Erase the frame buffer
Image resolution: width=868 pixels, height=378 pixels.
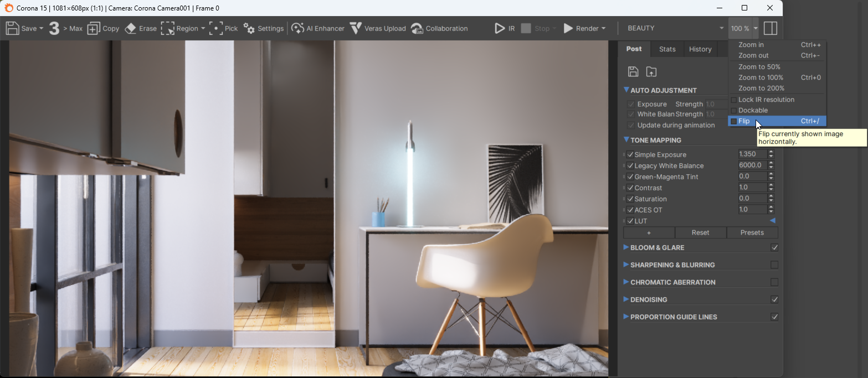click(x=140, y=28)
